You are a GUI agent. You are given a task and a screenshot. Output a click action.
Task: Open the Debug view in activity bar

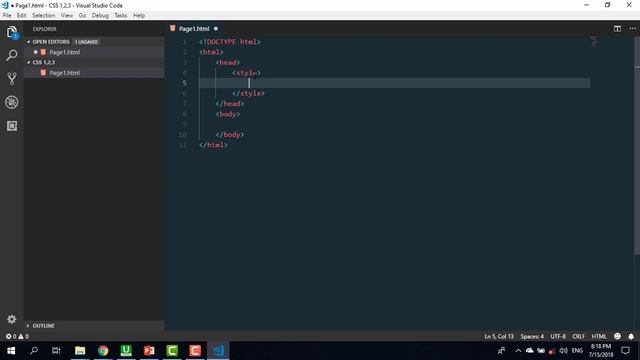pos(12,102)
